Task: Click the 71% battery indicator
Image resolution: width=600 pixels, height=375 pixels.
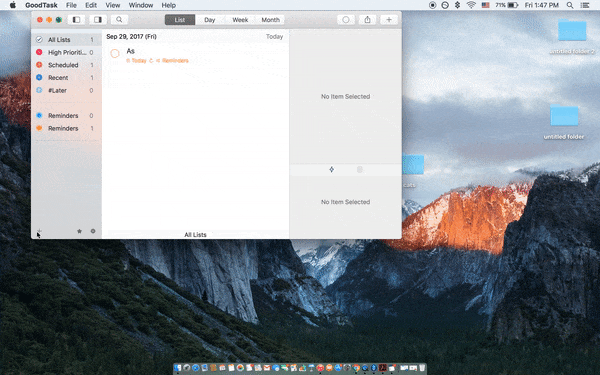Action: coord(506,5)
